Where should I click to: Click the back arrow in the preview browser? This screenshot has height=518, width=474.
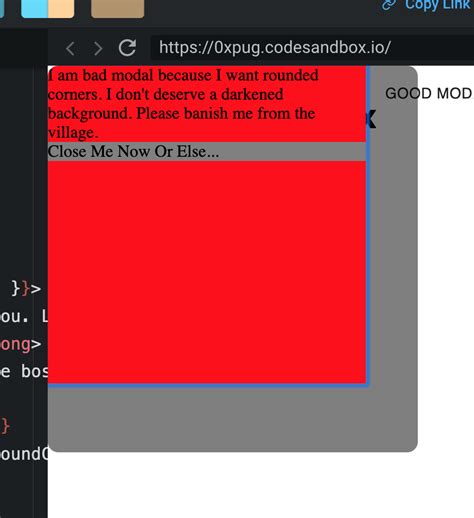pos(70,49)
